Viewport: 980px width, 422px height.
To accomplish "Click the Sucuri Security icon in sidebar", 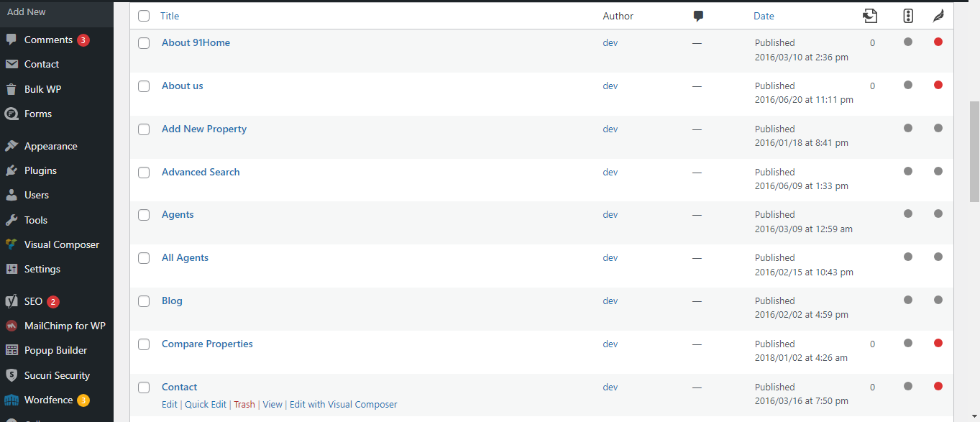I will click(11, 375).
